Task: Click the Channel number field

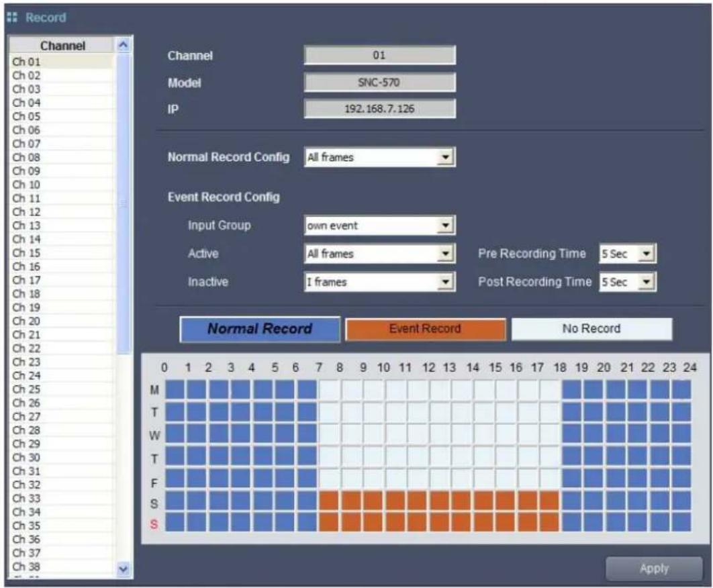Action: (380, 56)
